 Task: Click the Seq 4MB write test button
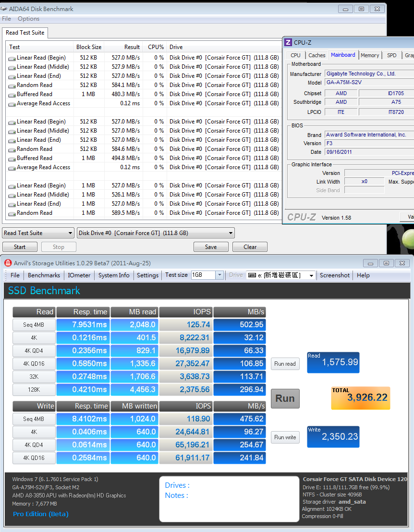(34, 419)
